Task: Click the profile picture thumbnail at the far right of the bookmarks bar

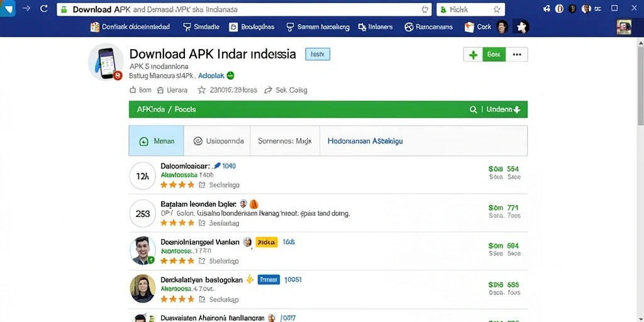Action: pyautogui.click(x=624, y=27)
